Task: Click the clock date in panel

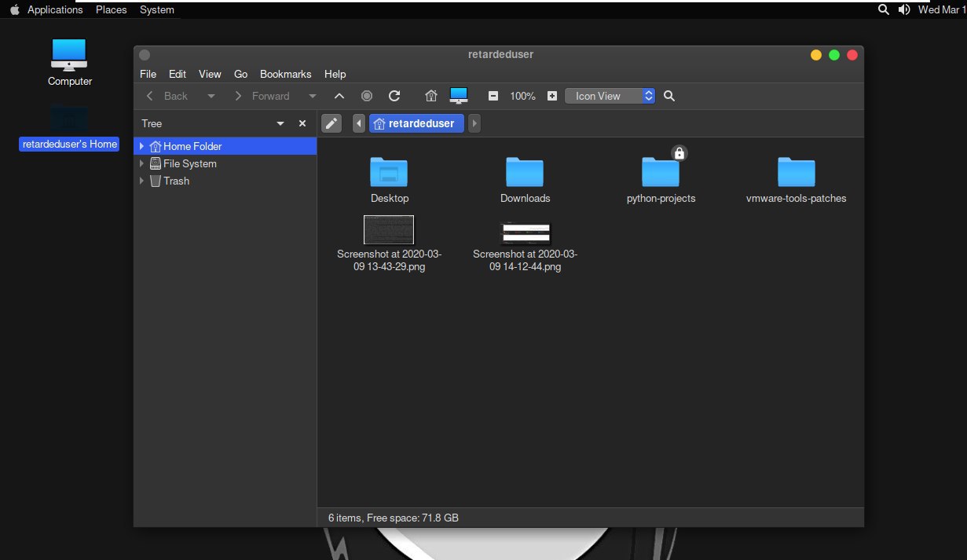Action: pos(942,9)
